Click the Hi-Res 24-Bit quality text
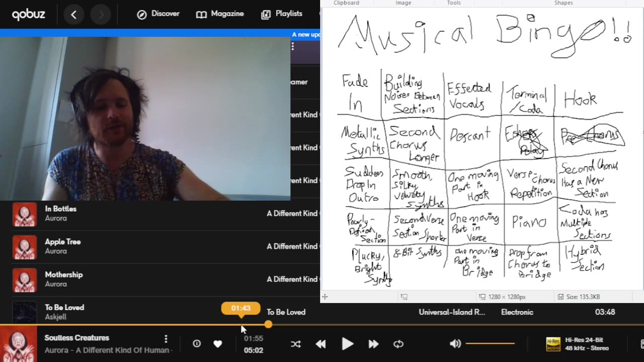644x362 pixels. pyautogui.click(x=584, y=340)
